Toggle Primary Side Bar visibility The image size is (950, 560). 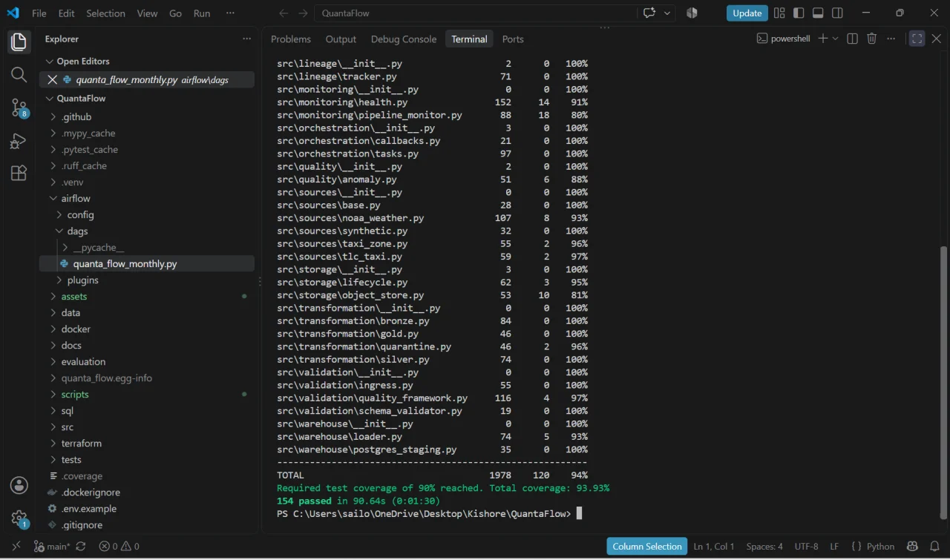(799, 13)
